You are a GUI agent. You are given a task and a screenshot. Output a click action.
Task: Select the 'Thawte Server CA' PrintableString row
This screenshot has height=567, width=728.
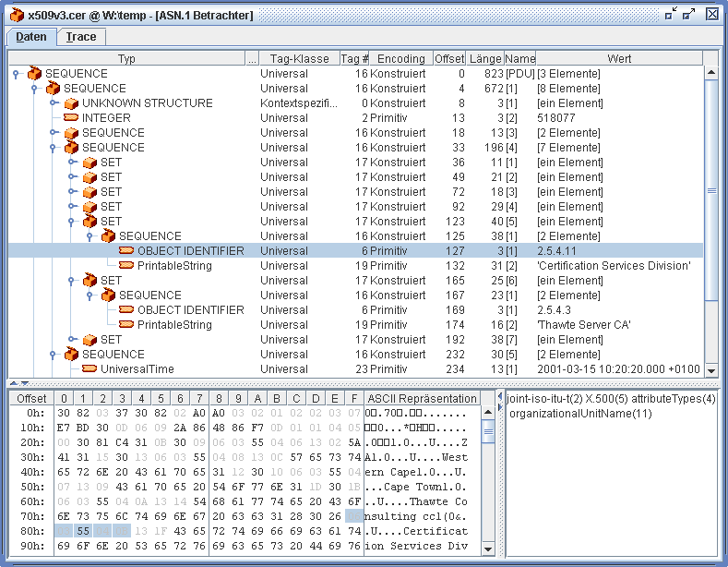point(355,325)
